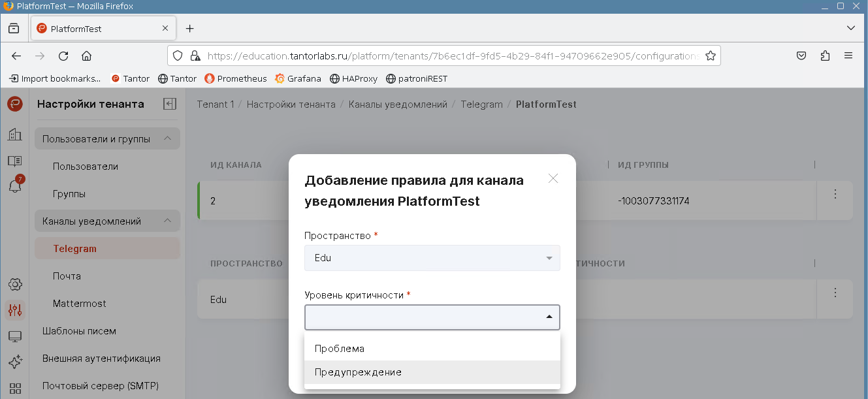Image resolution: width=868 pixels, height=399 pixels.
Task: Collapse the Настройки тенанта side panel
Action: click(x=170, y=104)
